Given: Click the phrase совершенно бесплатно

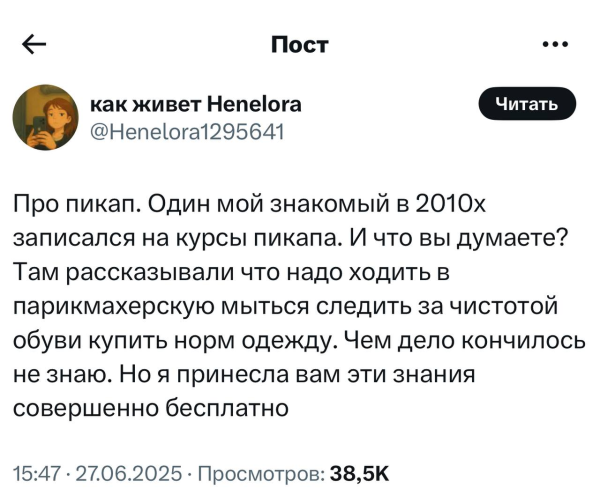Looking at the screenshot, I should (151, 408).
